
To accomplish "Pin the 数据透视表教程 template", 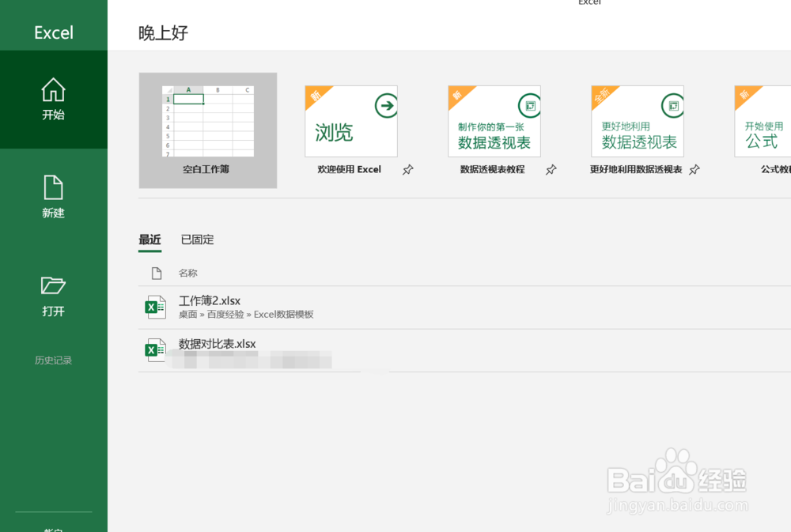I will 551,169.
